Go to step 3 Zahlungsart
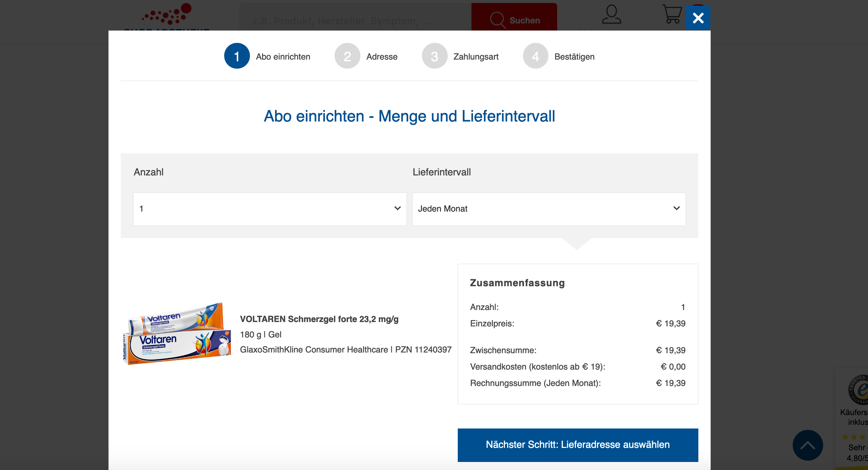Screen dimensions: 868x470 pyautogui.click(x=434, y=56)
